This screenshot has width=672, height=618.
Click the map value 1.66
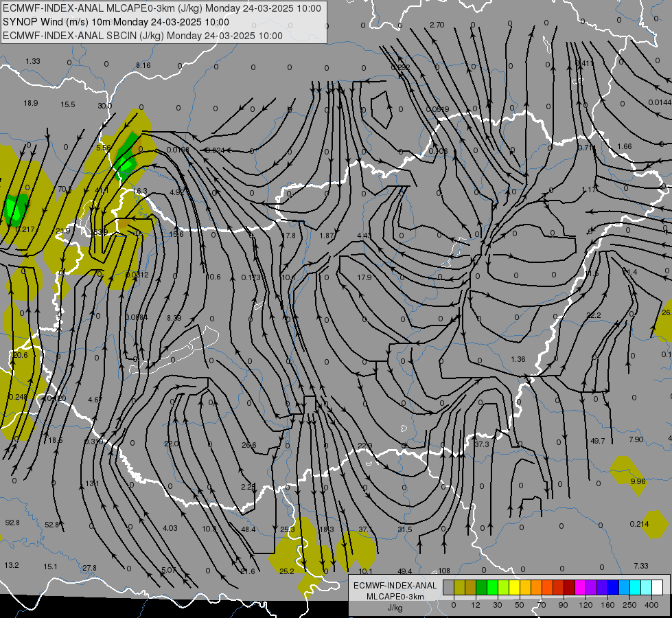tap(625, 146)
